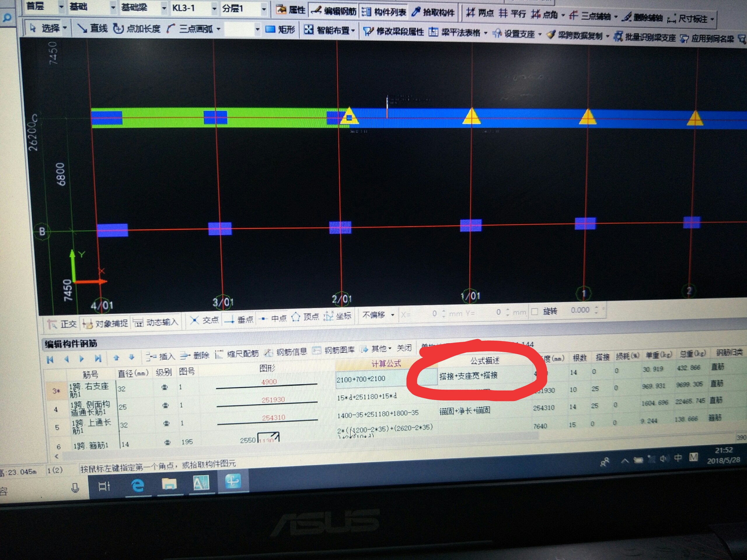This screenshot has width=747, height=560.
Task: Click 应用到同名梁 apply to same-name beams
Action: click(x=707, y=38)
